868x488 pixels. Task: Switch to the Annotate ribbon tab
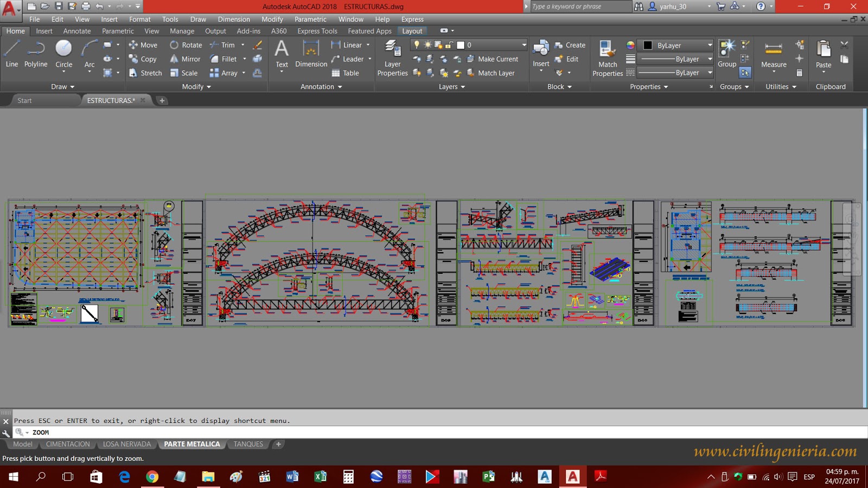[77, 31]
